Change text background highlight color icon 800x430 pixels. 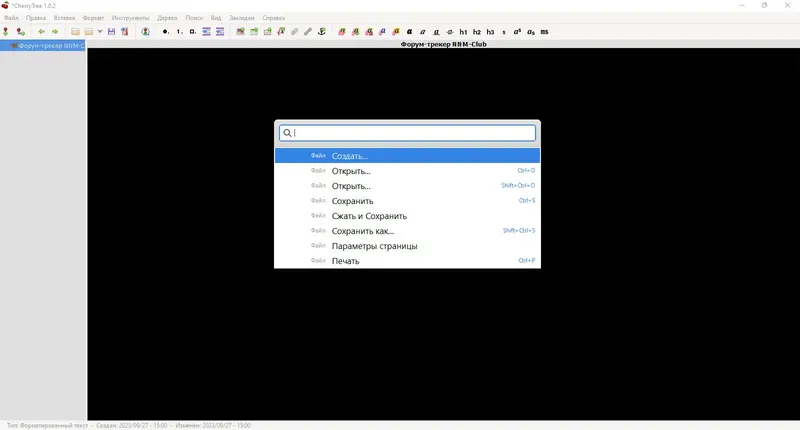click(395, 32)
